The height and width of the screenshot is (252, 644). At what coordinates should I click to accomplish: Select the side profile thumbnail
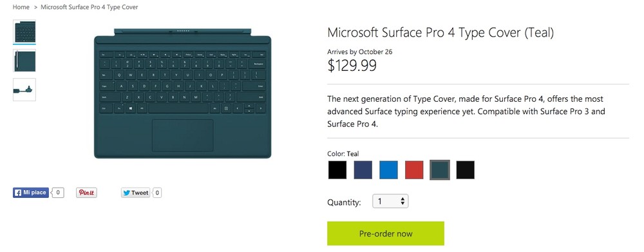(x=24, y=90)
